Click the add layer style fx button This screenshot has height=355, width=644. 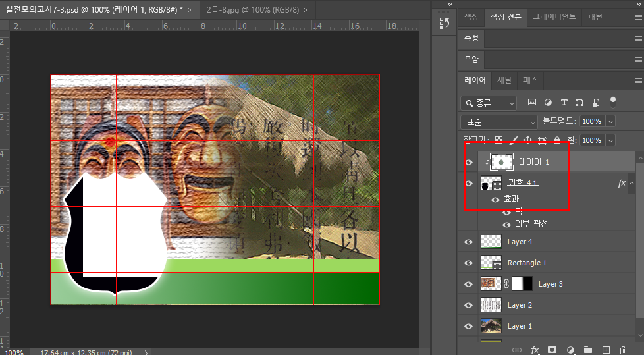535,350
